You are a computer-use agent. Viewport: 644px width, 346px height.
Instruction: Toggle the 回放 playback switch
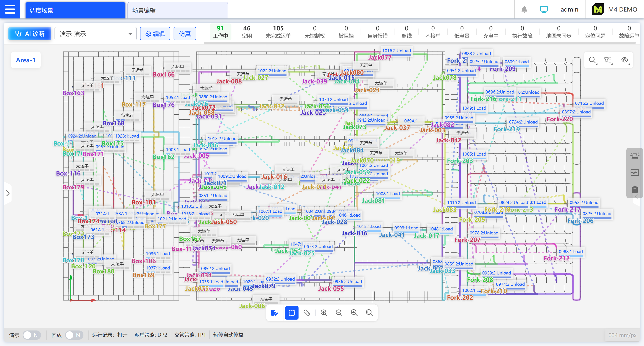(x=74, y=335)
